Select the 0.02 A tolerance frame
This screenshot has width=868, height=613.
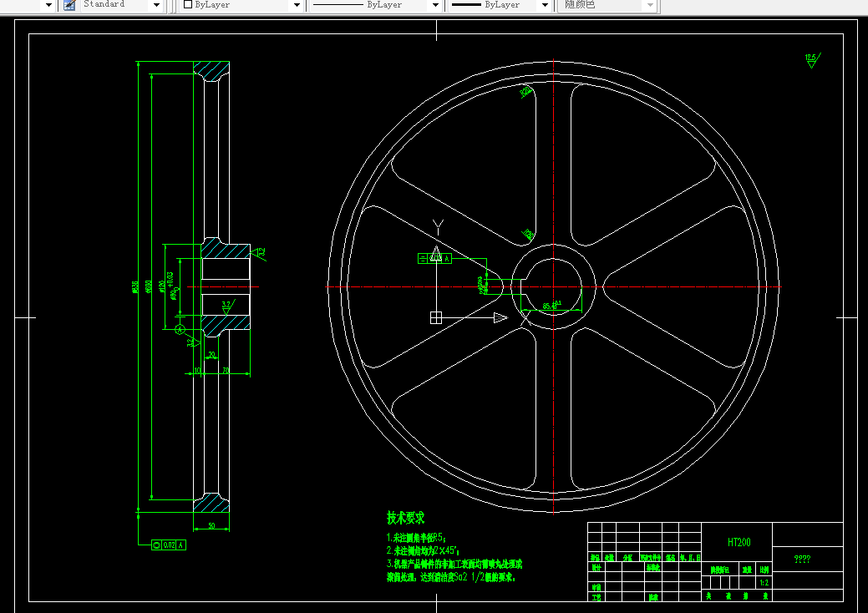168,545
